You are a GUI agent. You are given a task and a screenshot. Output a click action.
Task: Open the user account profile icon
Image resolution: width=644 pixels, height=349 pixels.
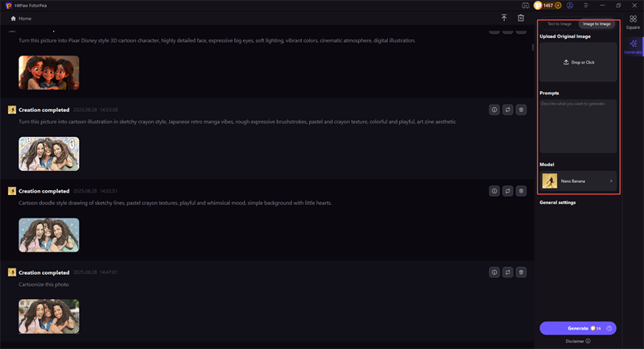[x=570, y=6]
